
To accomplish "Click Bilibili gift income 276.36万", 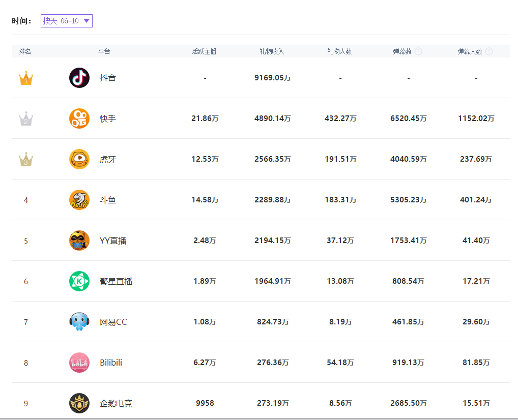I will pyautogui.click(x=273, y=362).
